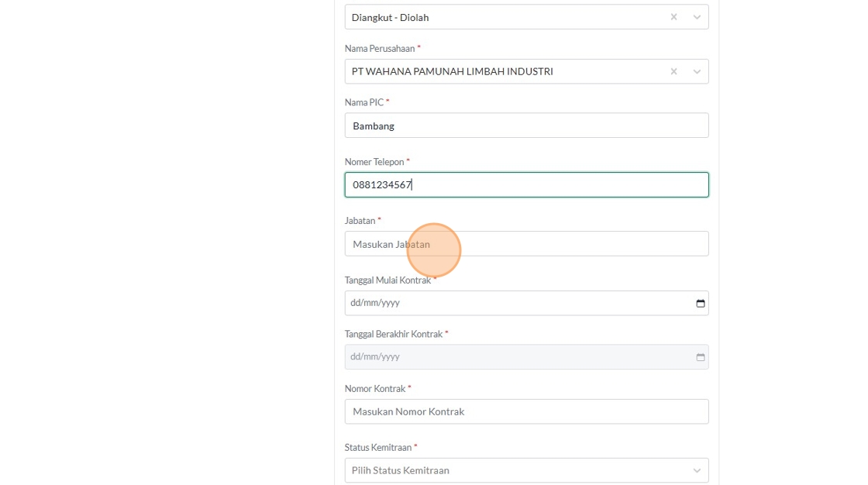Click the "Nama Perusahaan" field label
The height and width of the screenshot is (485, 868).
[x=380, y=48]
